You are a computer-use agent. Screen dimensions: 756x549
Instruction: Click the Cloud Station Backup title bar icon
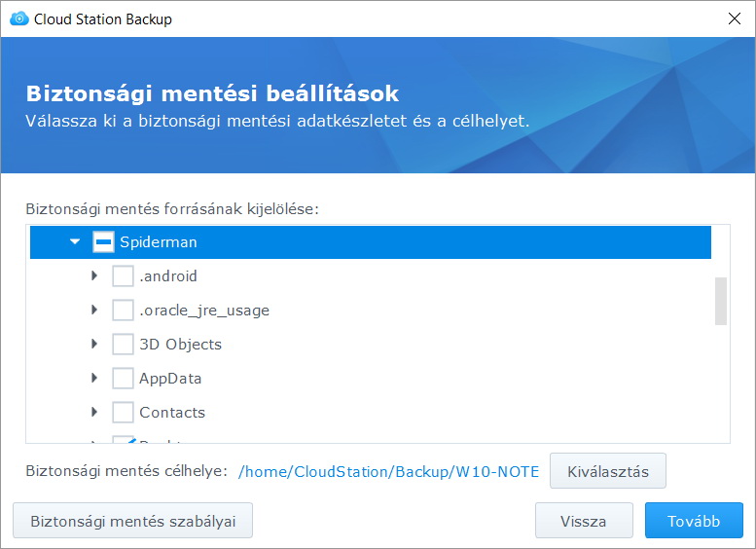click(x=18, y=18)
